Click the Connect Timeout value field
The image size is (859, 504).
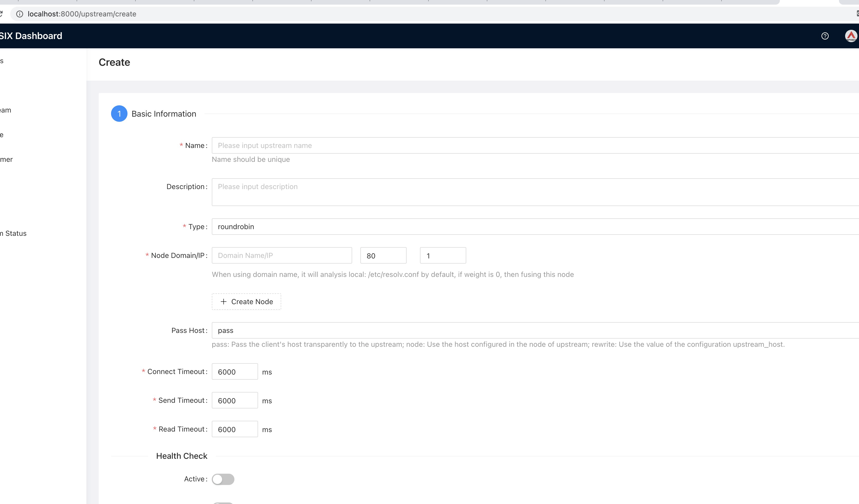click(x=234, y=372)
